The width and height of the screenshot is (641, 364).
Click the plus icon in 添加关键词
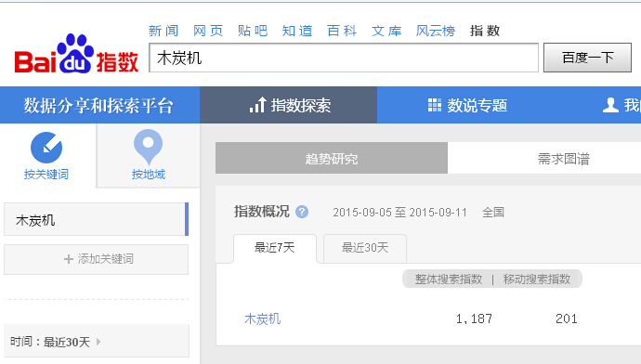pos(69,259)
